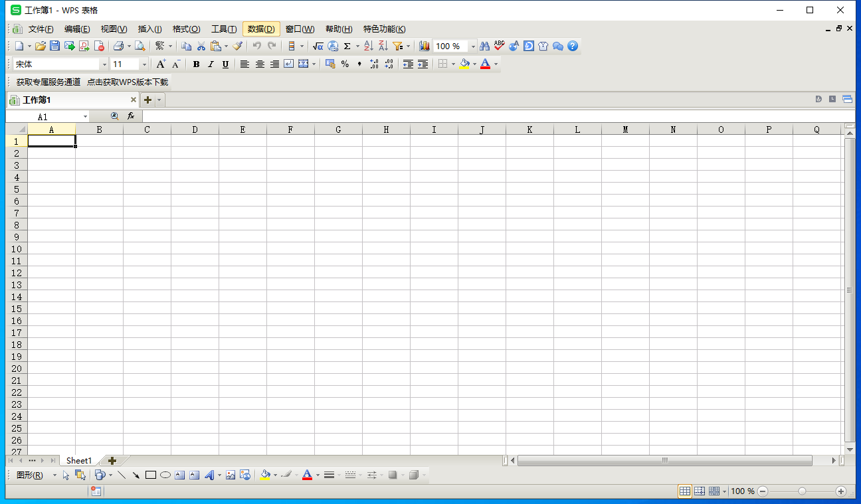
Task: Expand paste options dropdown arrow
Action: pyautogui.click(x=226, y=46)
